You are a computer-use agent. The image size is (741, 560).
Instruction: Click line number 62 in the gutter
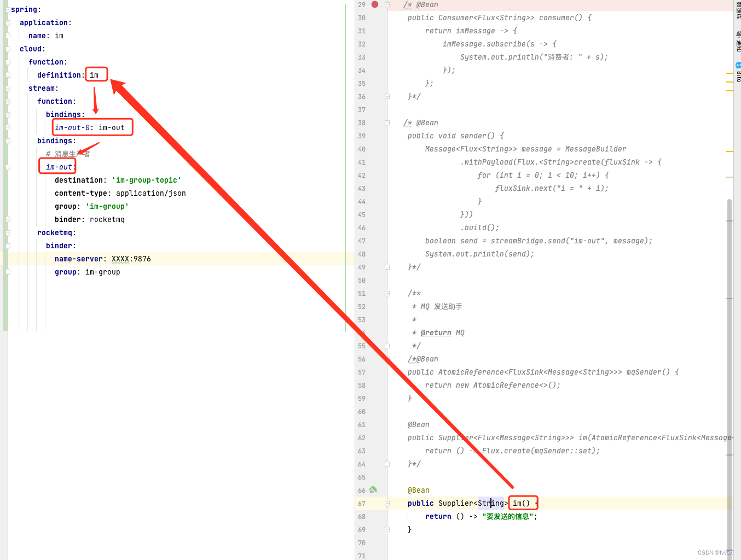(x=362, y=438)
